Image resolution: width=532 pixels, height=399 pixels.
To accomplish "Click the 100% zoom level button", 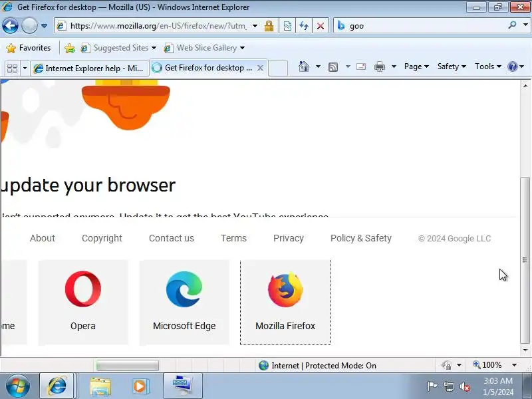I will tap(487, 365).
